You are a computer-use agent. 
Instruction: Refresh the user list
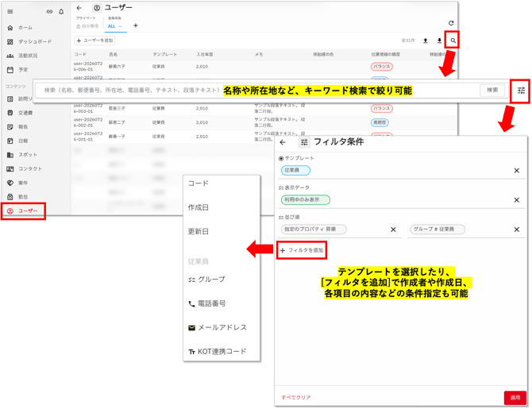[451, 23]
